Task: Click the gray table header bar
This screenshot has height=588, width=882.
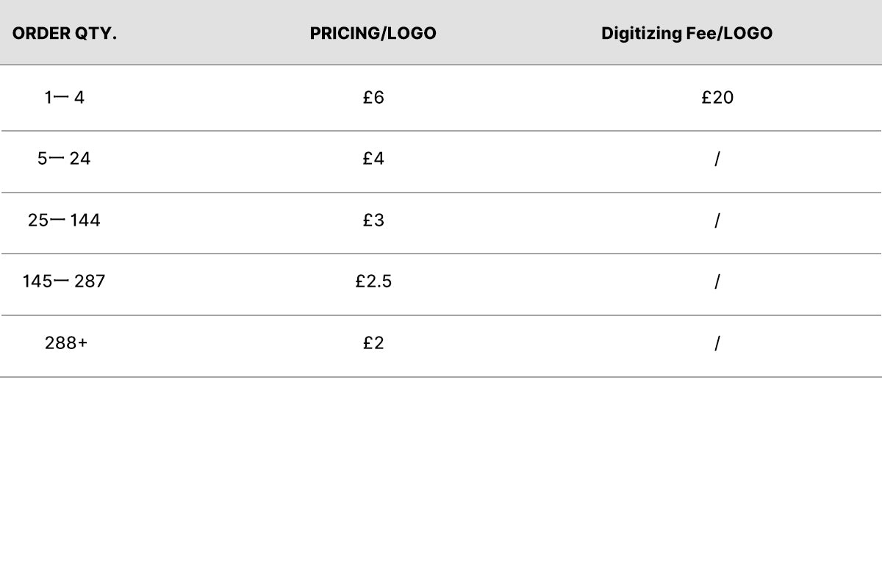Action: [441, 32]
